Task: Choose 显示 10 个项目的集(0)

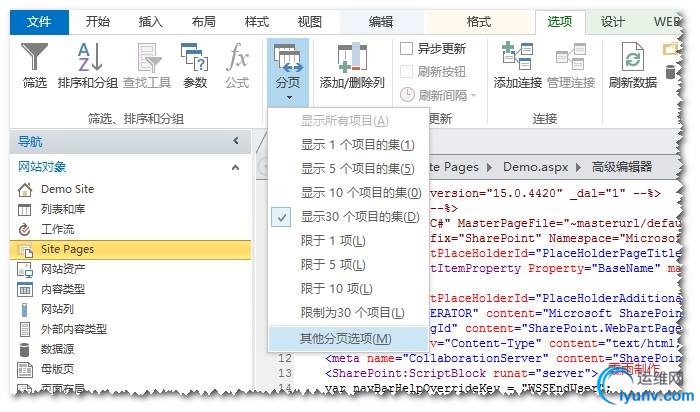Action: [348, 193]
